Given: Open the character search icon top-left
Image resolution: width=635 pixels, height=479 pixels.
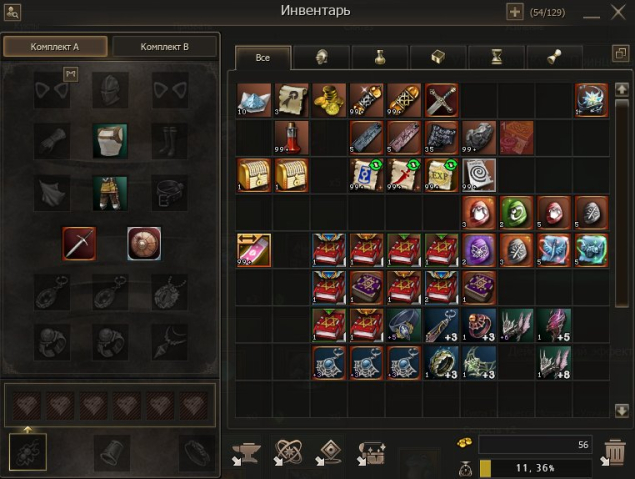Looking at the screenshot, I should click(x=12, y=12).
